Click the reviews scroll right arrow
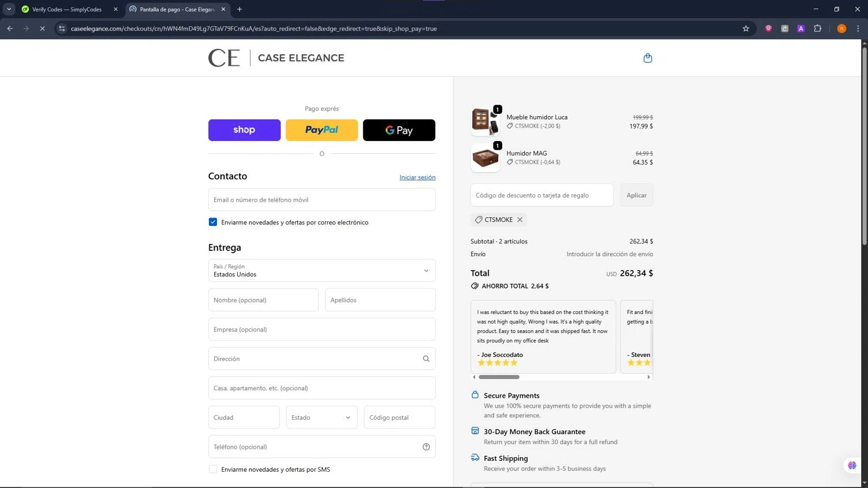Viewport: 868px width, 488px height. point(649,377)
